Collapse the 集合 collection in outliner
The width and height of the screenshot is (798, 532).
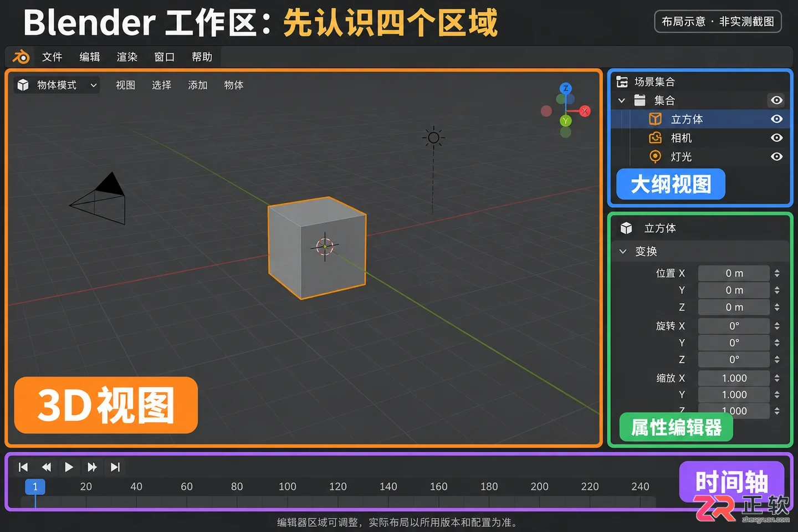point(622,100)
